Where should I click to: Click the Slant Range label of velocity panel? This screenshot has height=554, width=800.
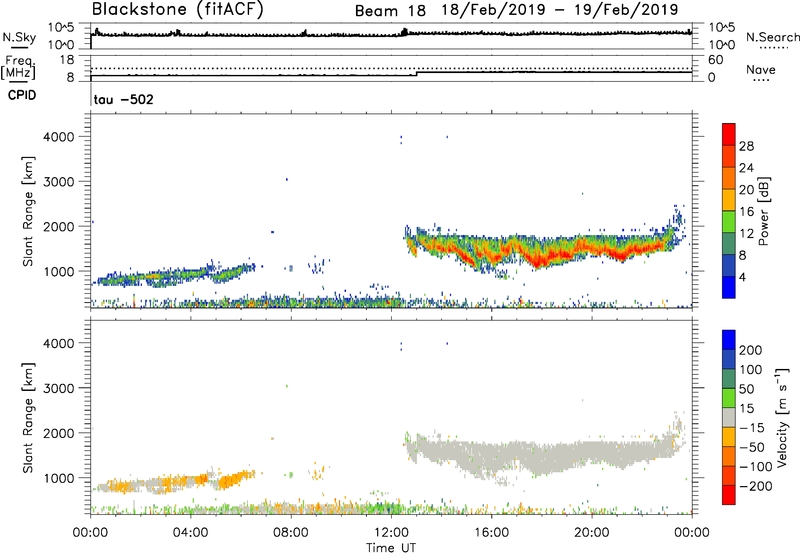point(28,418)
